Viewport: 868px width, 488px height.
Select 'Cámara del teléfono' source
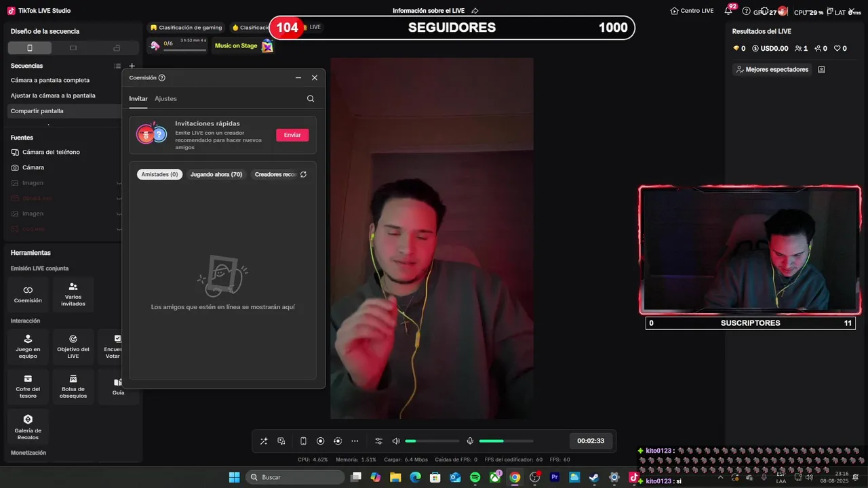pyautogui.click(x=51, y=152)
